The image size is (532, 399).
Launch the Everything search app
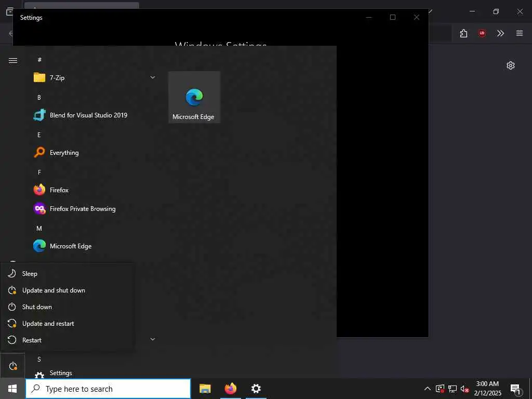[95, 153]
